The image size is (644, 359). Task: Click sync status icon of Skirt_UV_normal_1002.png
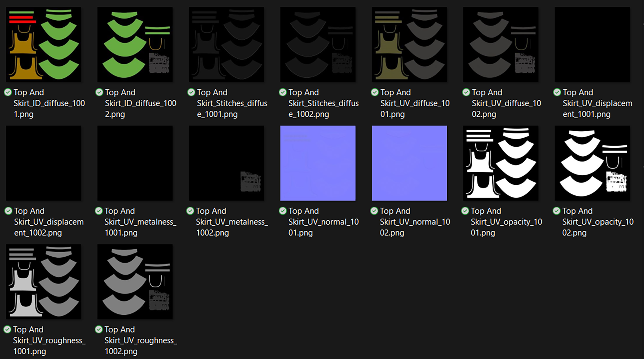(x=374, y=211)
